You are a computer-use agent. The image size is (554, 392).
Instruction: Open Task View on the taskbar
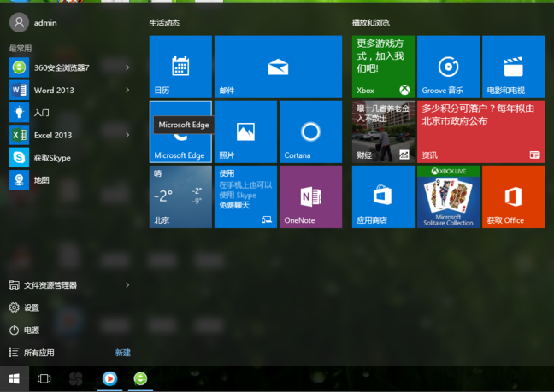44,377
